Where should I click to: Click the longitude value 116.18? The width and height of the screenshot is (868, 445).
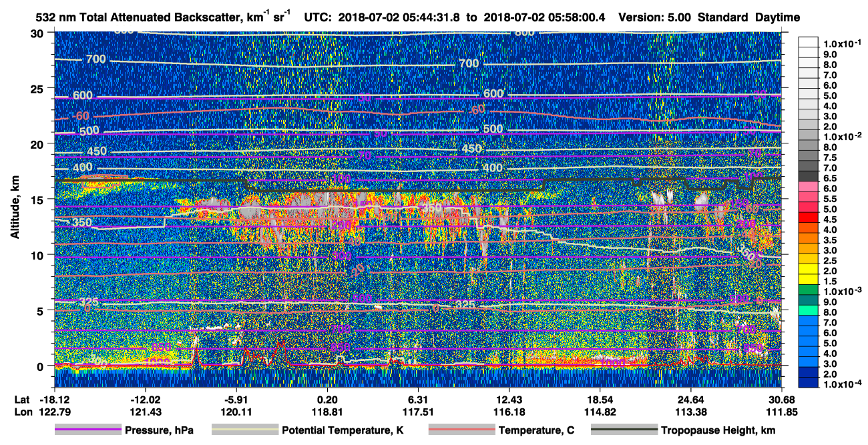coord(509,412)
